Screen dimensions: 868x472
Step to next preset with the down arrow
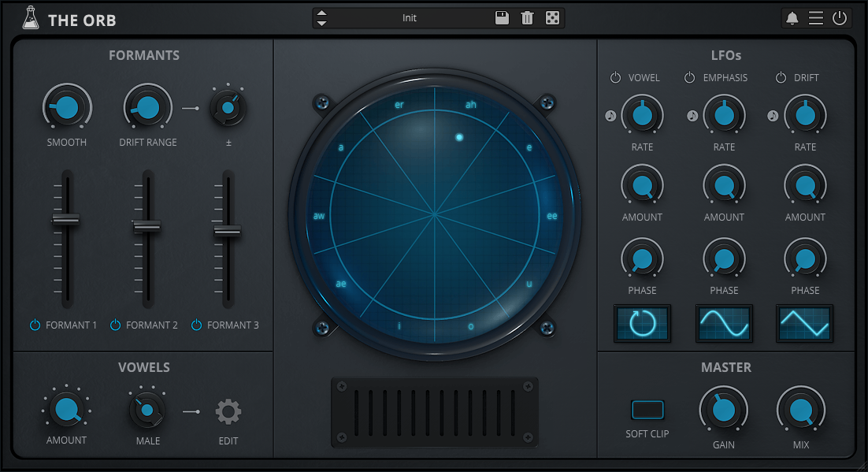coord(321,23)
